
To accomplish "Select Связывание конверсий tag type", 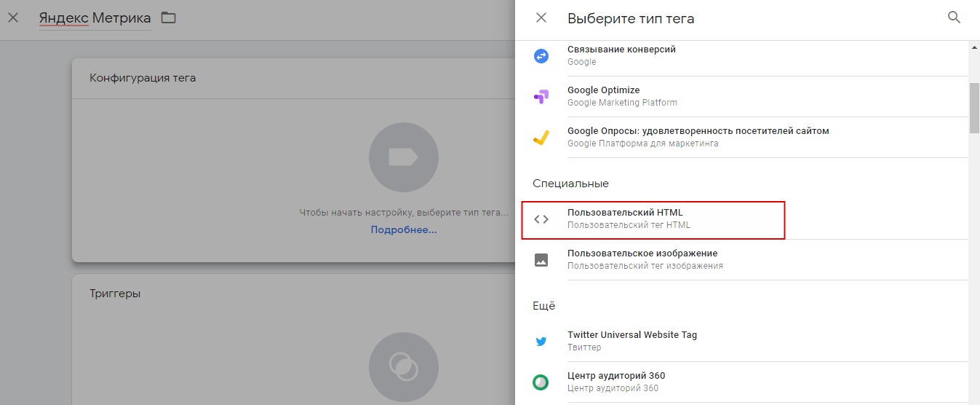I will click(750, 55).
